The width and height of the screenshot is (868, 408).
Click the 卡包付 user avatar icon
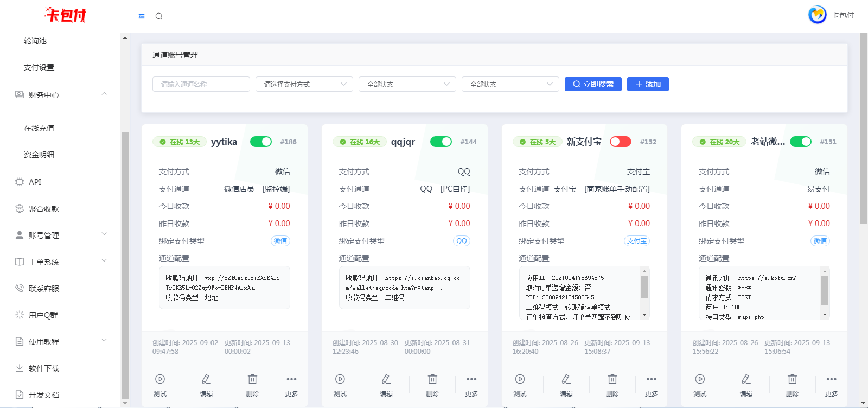click(x=817, y=15)
